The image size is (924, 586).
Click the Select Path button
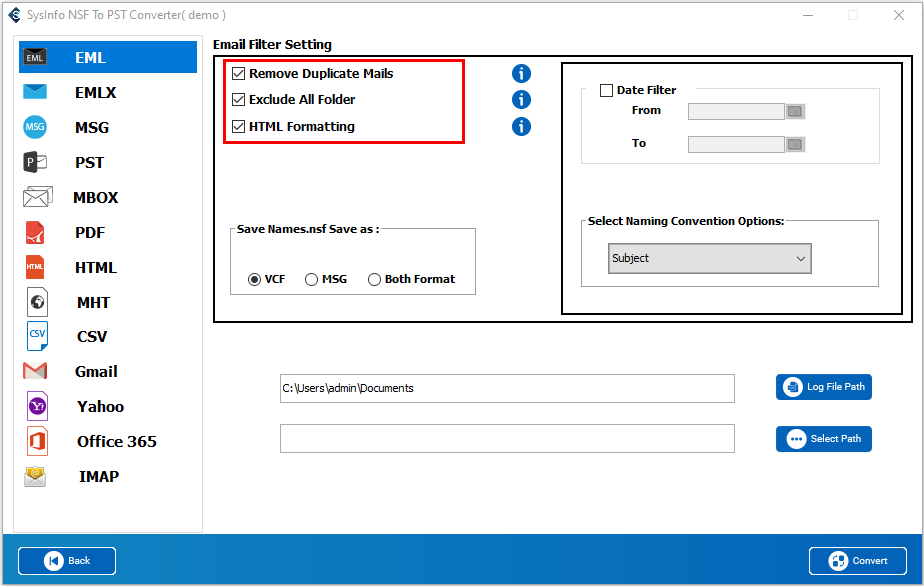tap(823, 439)
